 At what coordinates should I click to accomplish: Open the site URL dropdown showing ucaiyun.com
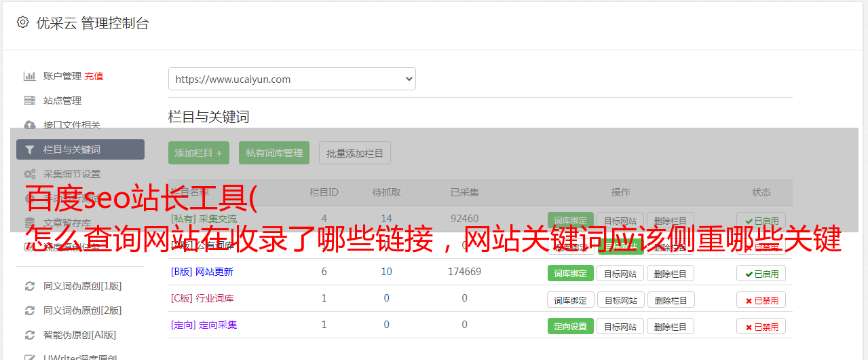(292, 79)
